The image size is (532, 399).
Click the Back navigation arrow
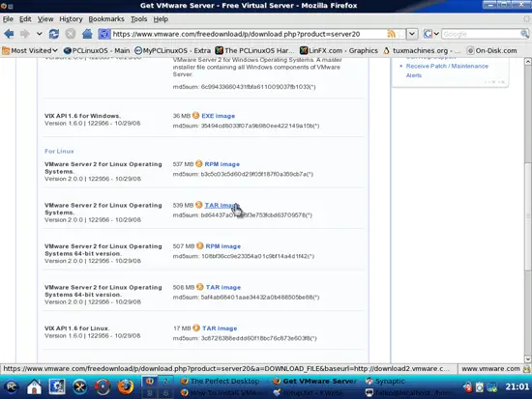tap(9, 34)
